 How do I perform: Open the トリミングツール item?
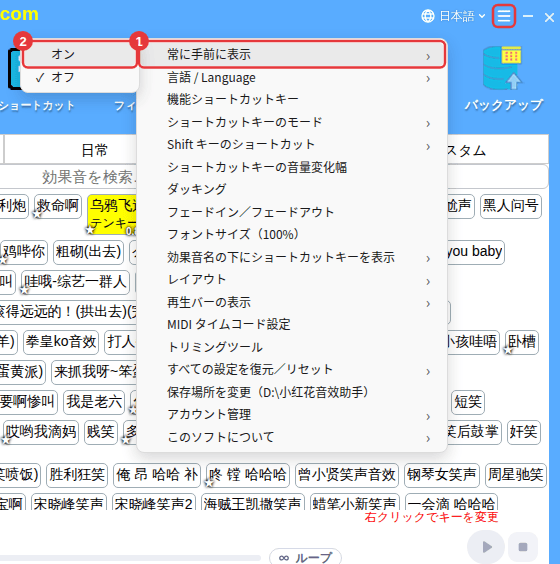[292, 347]
